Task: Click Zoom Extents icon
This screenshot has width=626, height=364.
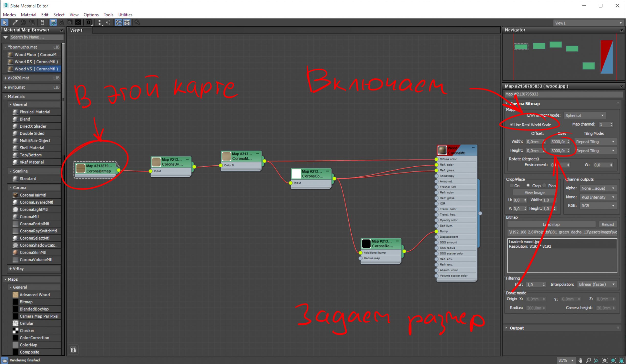Action: pyautogui.click(x=605, y=360)
